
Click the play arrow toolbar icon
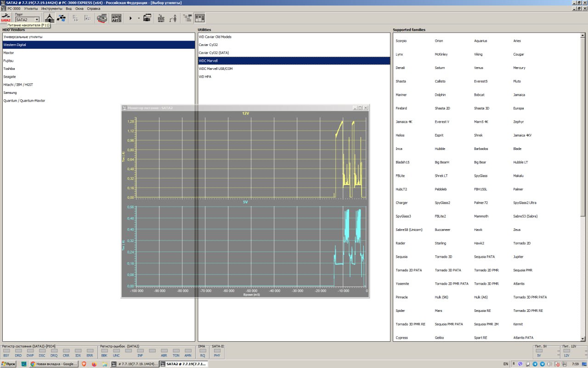coord(130,18)
